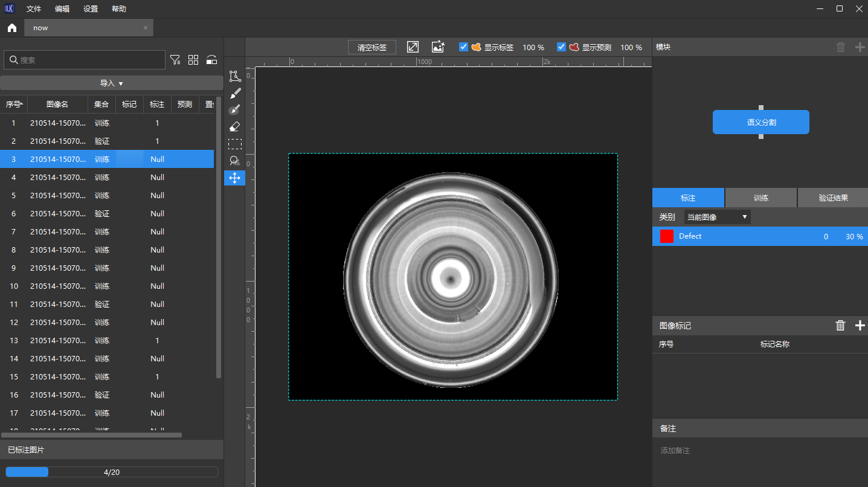The width and height of the screenshot is (868, 487).
Task: Switch the image list to grid view
Action: tap(193, 60)
